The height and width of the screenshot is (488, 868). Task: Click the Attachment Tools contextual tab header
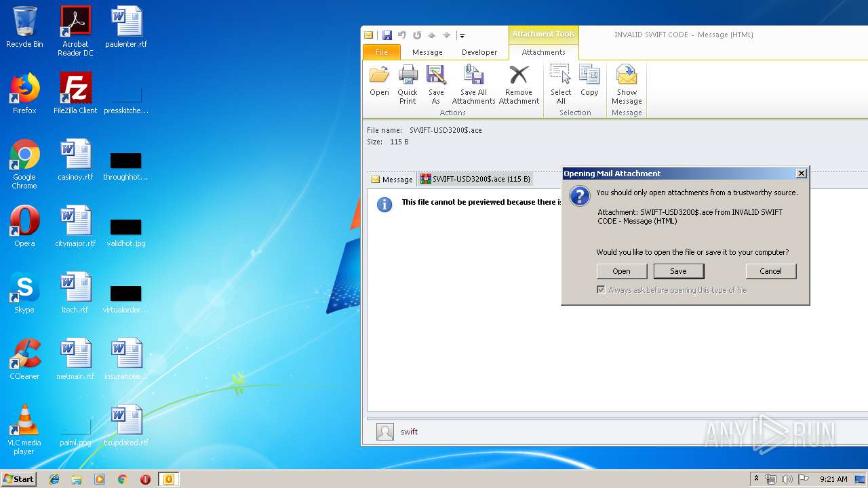pos(543,34)
